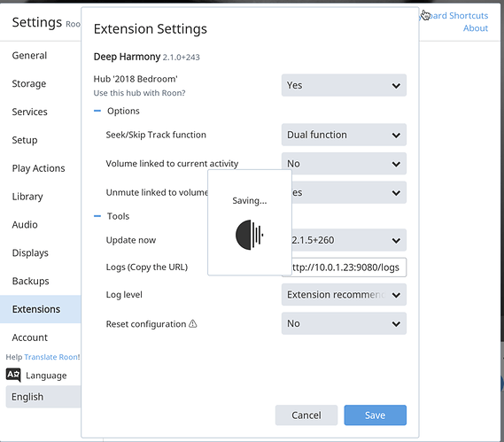Open the Log level dropdown
Screen dimensions: 504x442
[x=344, y=294]
